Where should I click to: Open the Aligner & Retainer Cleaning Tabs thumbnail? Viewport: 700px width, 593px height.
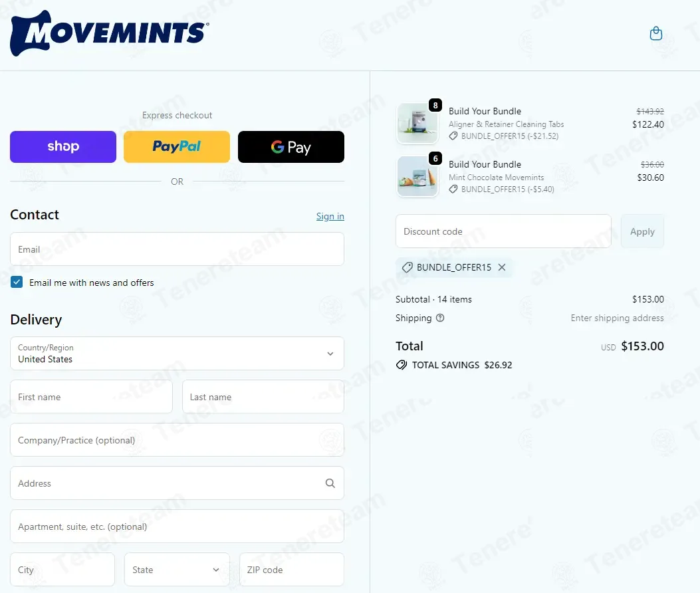[417, 123]
